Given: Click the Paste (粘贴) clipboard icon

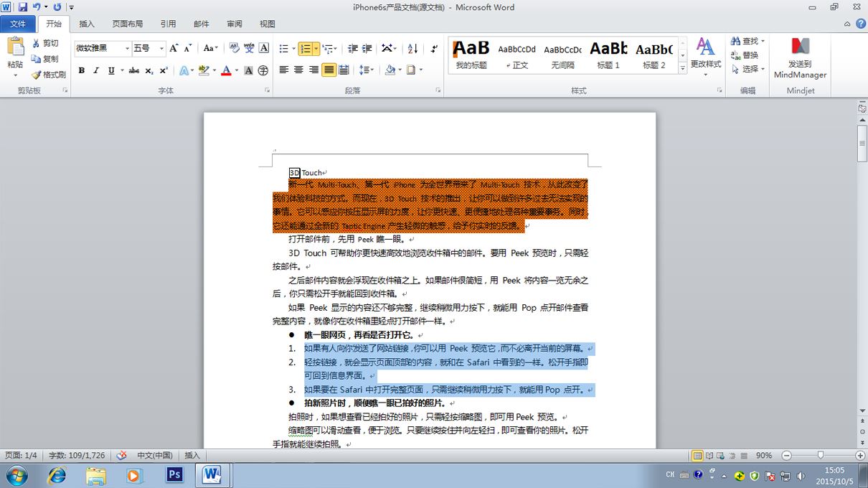Looking at the screenshot, I should coord(15,47).
